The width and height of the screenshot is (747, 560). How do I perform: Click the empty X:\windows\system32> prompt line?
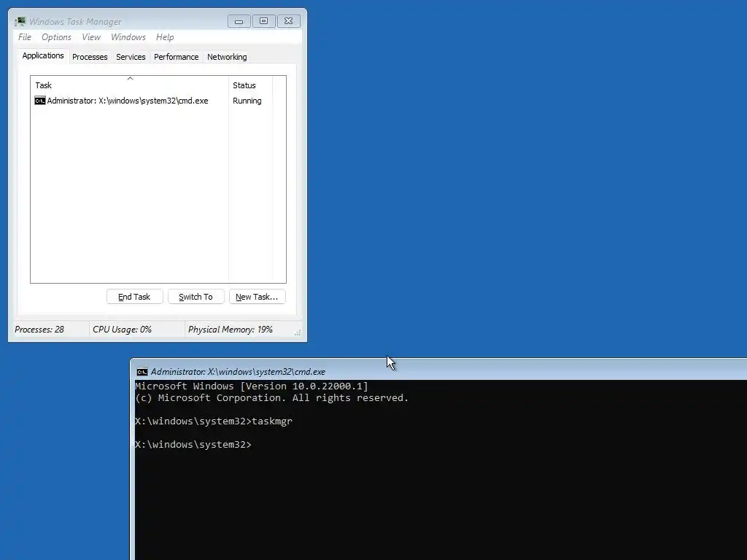[193, 444]
